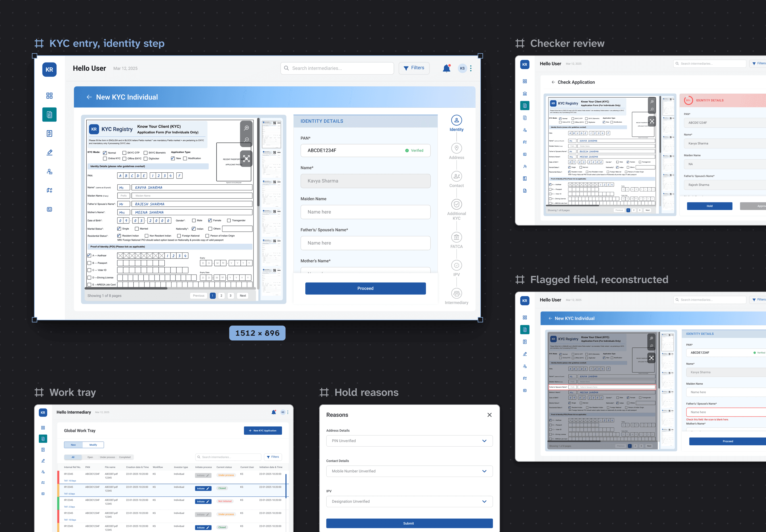Zoom out of document in KYC entry viewer
The height and width of the screenshot is (532, 766).
[x=246, y=140]
